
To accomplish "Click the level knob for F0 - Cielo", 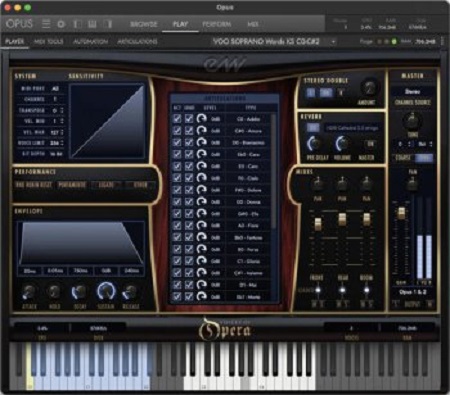I will tap(201, 178).
